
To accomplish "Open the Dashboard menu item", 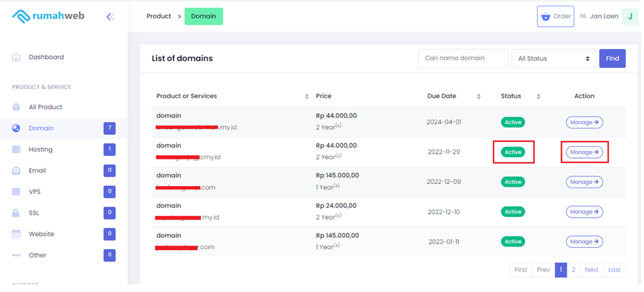I will [46, 57].
